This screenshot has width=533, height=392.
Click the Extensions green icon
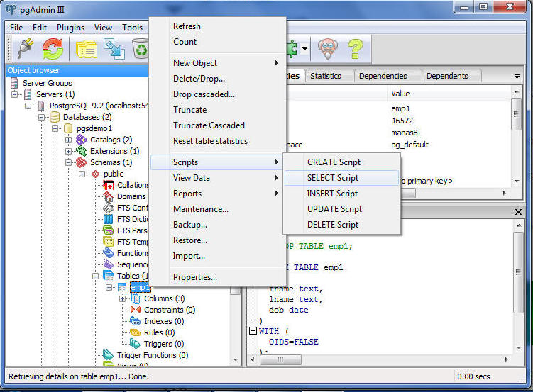pos(81,151)
